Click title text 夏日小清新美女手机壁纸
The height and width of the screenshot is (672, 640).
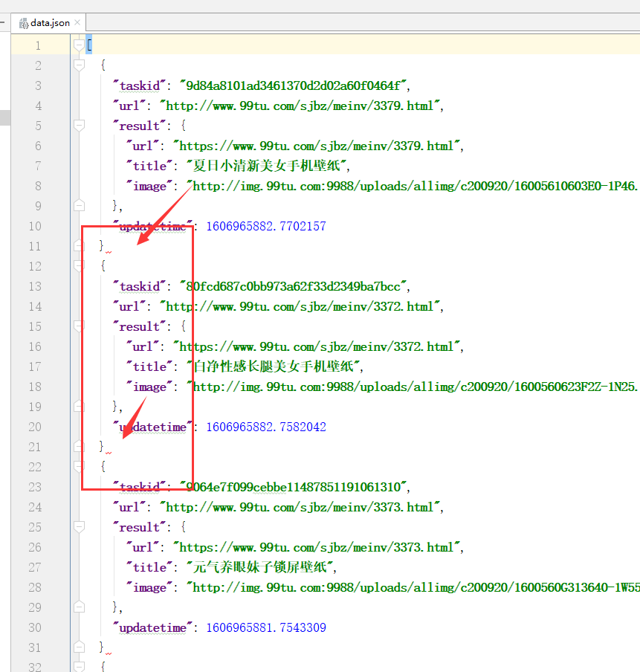click(x=267, y=166)
